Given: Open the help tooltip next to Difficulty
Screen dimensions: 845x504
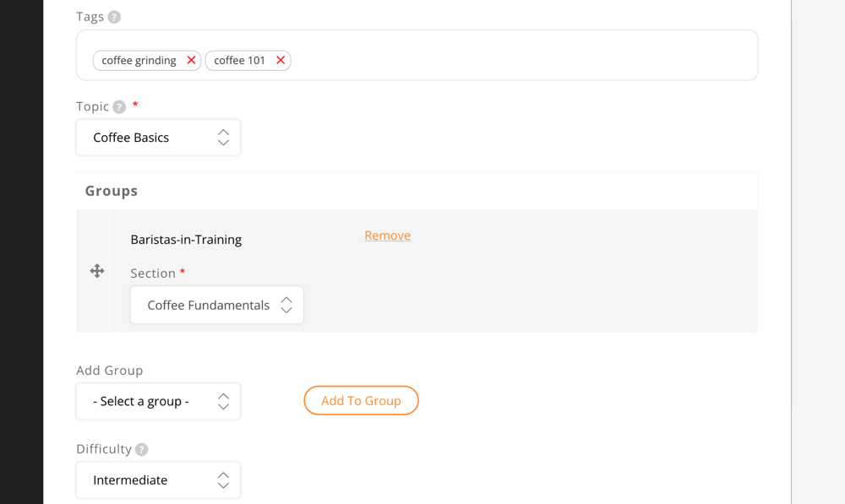Looking at the screenshot, I should point(140,448).
